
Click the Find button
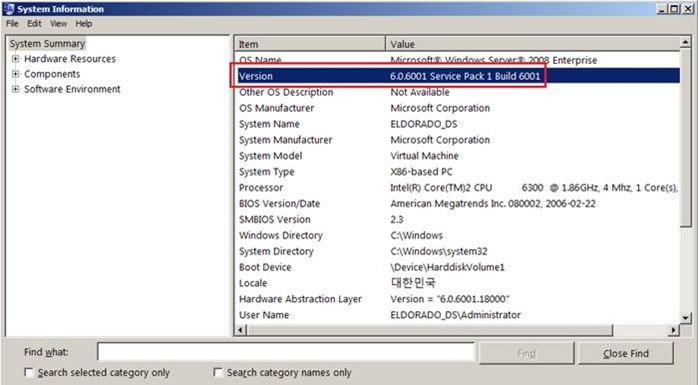527,353
